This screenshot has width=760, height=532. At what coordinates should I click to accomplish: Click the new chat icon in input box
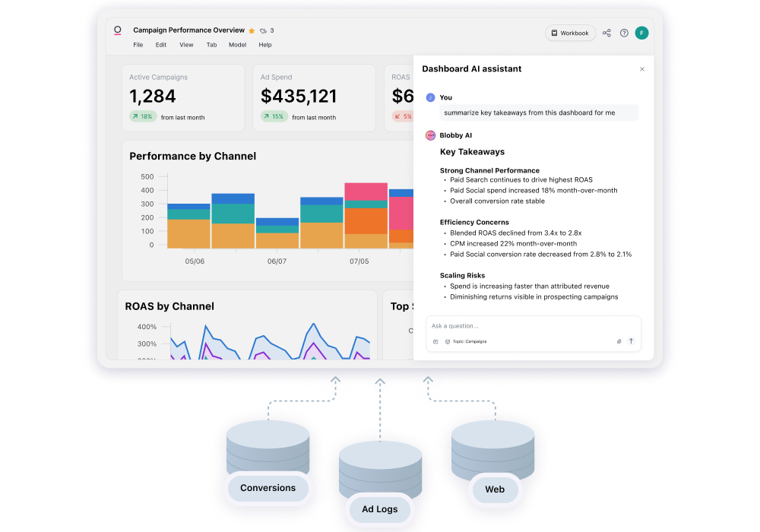435,341
